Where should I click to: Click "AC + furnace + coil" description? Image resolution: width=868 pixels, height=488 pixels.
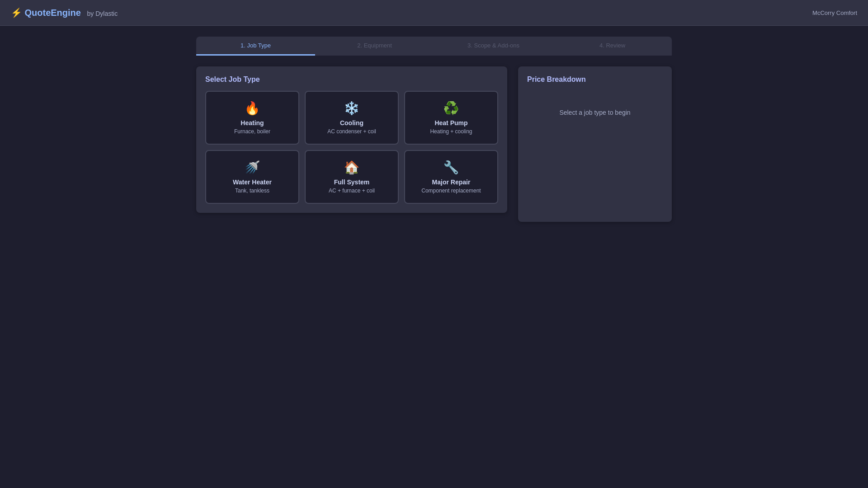[352, 191]
